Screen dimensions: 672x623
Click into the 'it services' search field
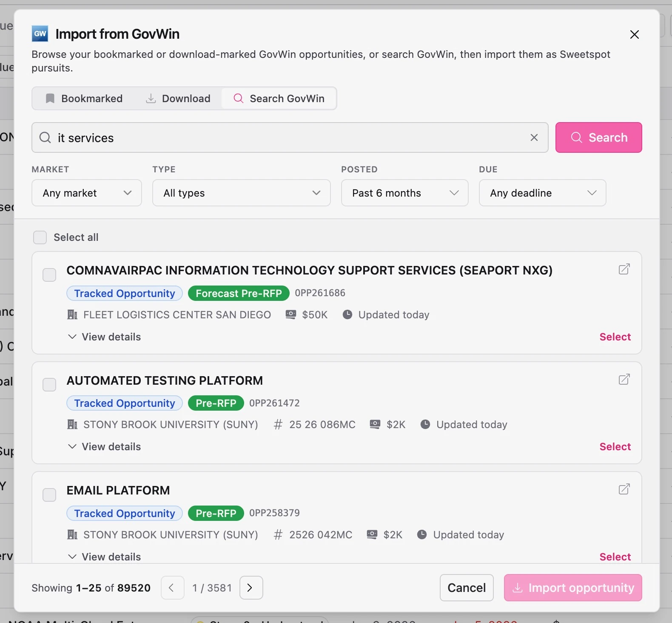(x=290, y=137)
